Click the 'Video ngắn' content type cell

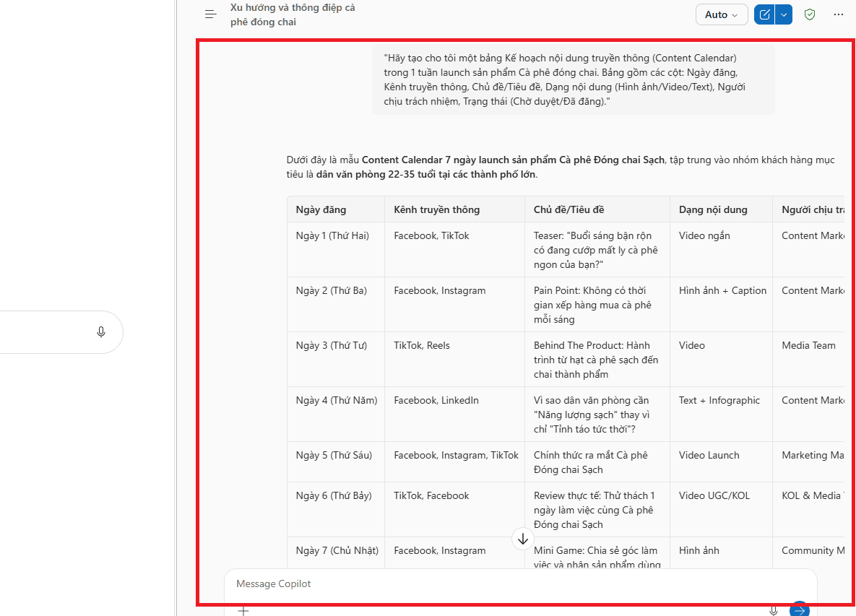coord(721,249)
